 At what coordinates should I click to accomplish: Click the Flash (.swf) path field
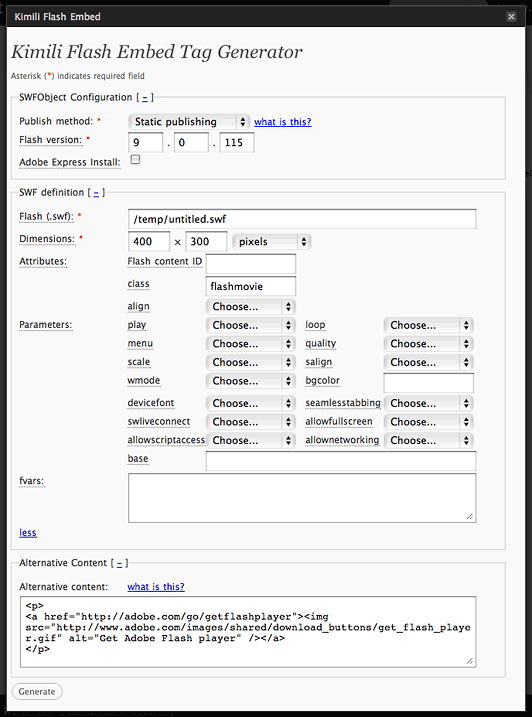pyautogui.click(x=302, y=219)
